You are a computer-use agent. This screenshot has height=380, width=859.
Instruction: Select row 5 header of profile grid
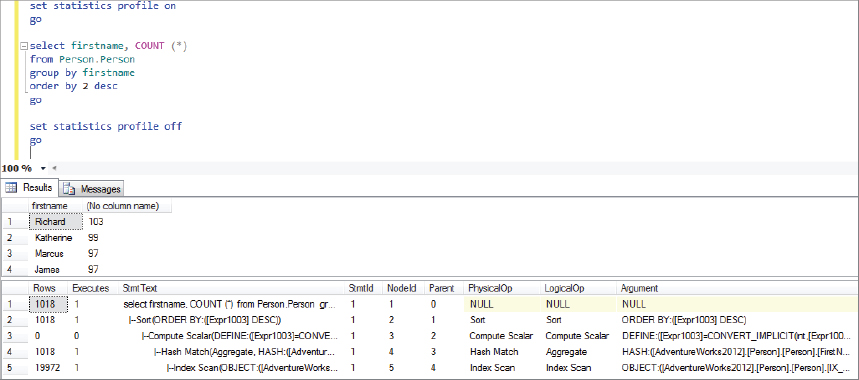tap(14, 368)
